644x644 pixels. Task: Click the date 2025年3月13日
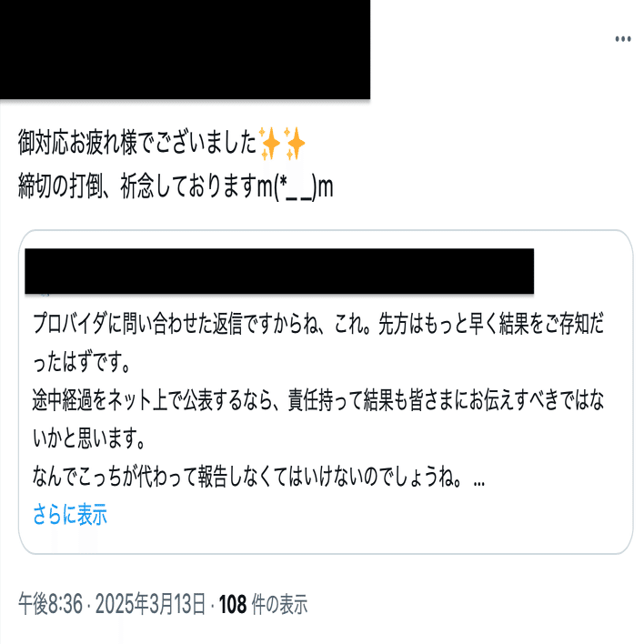pos(150,604)
